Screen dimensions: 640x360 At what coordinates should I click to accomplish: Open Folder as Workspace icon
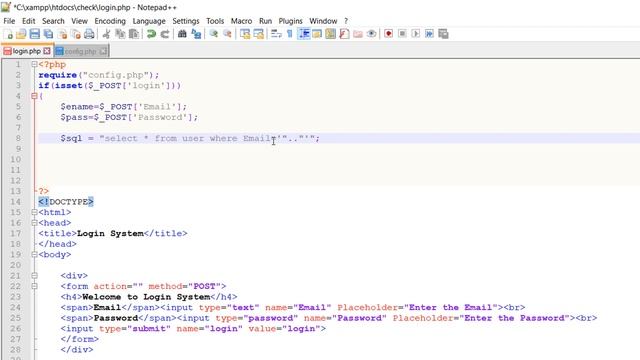358,34
